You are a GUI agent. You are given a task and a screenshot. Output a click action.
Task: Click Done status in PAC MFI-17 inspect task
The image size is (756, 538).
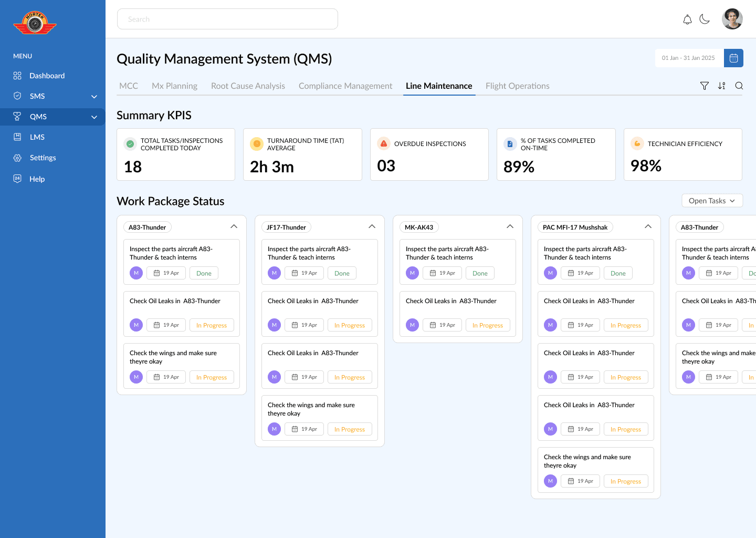[x=618, y=273]
